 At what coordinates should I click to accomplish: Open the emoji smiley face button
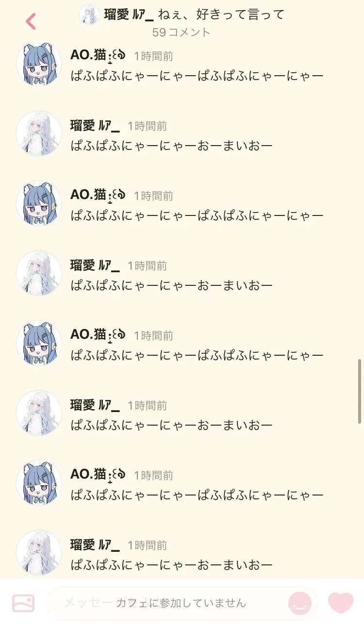click(x=299, y=603)
